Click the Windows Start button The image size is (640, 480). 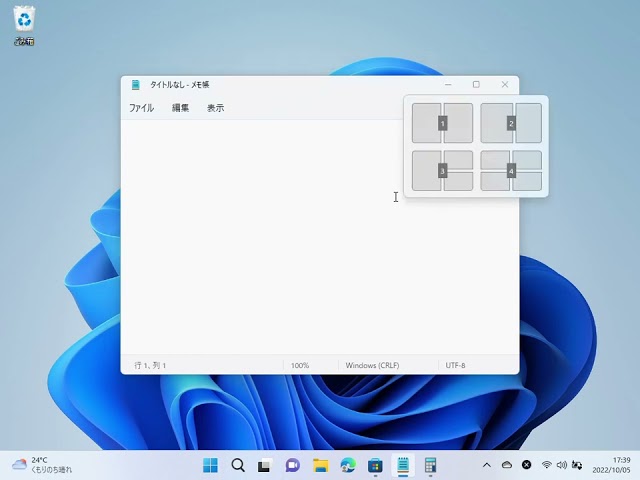(x=211, y=465)
